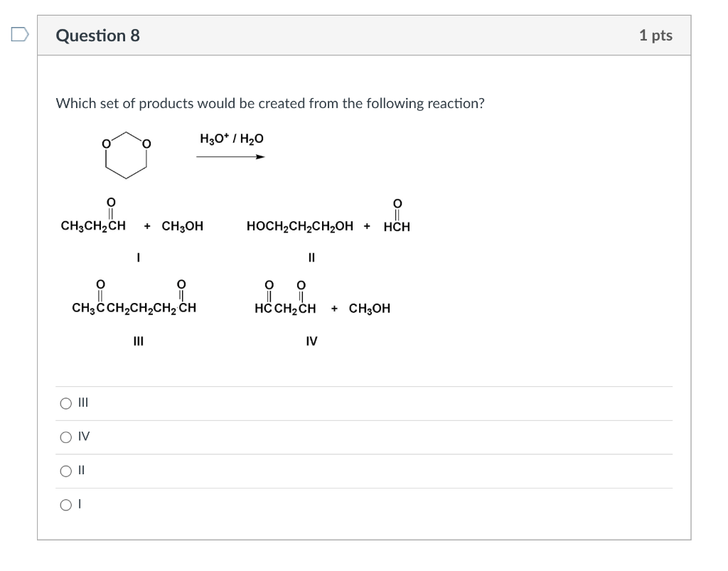Click the Question 8 header title
Screen dimensions: 728x571
99,35
